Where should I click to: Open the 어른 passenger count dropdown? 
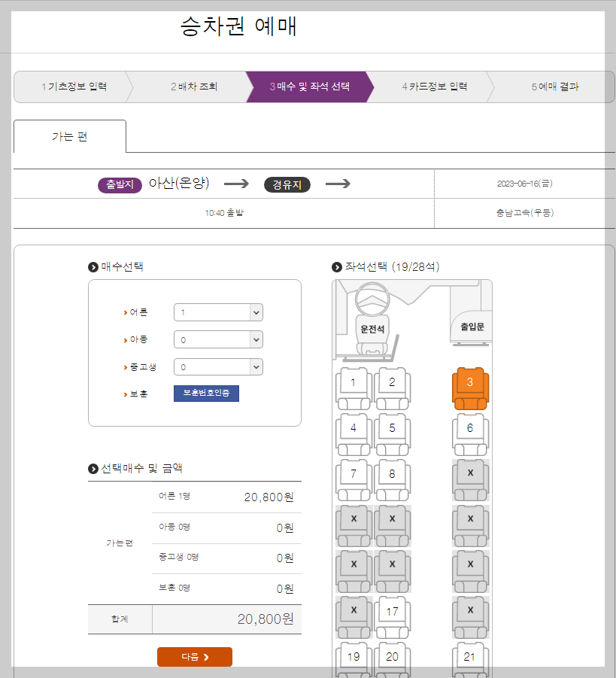point(218,312)
